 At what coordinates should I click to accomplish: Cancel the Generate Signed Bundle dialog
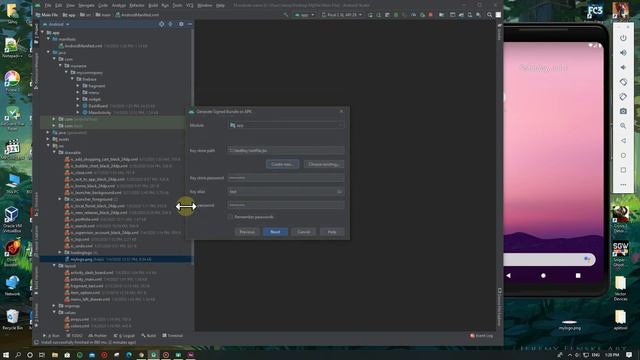(x=304, y=232)
